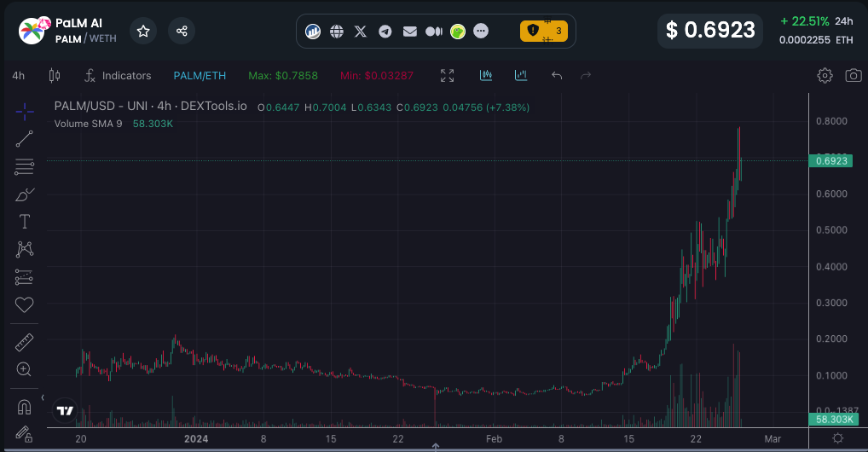Add PaLM AI to favorites with star

tap(143, 31)
